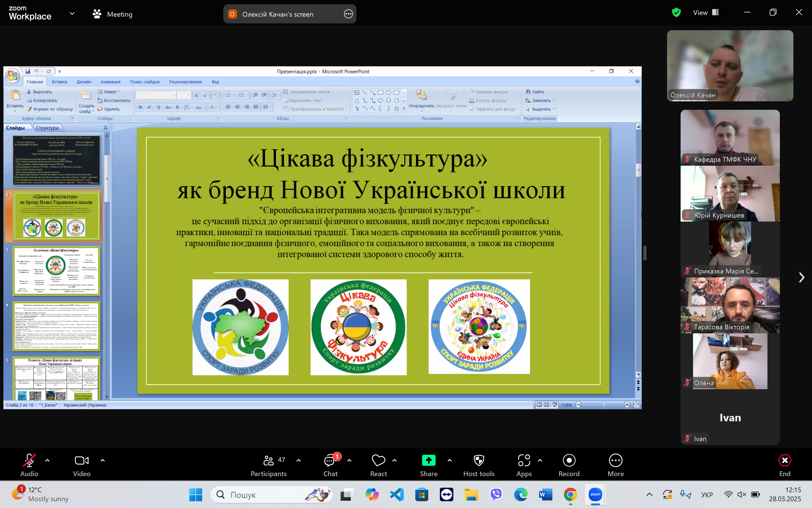The image size is (812, 508).
Task: Click Формат по образцу format painter
Action: tap(50, 109)
